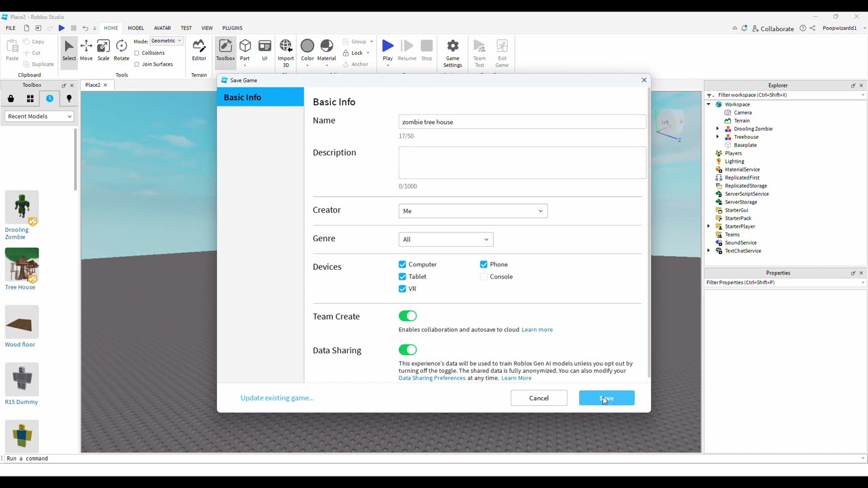The width and height of the screenshot is (868, 488).
Task: Open the Genre dropdown
Action: pyautogui.click(x=446, y=239)
